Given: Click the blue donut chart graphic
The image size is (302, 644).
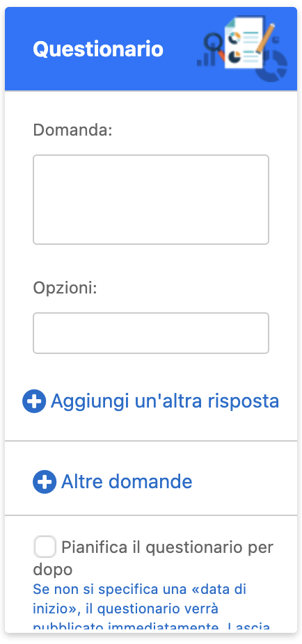Looking at the screenshot, I should 271,65.
